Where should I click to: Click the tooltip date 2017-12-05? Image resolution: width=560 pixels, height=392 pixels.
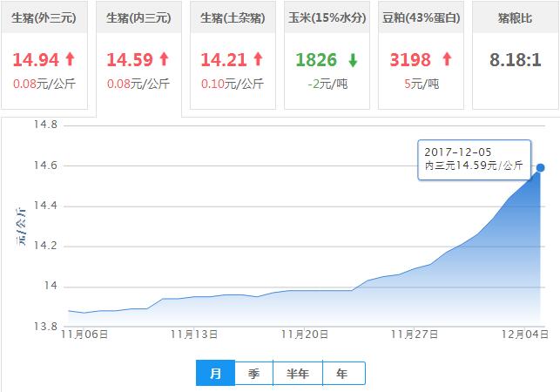tap(458, 152)
